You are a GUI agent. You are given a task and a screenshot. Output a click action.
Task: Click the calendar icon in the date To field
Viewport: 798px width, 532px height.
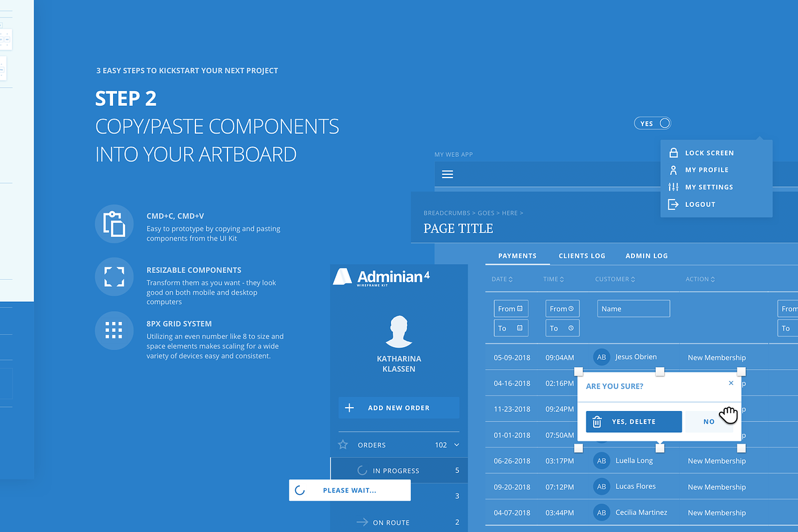click(x=521, y=328)
